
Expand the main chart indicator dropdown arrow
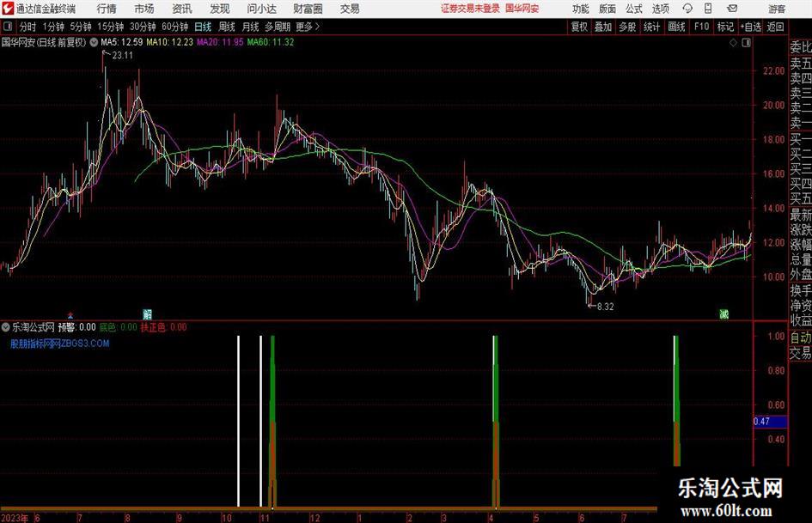tap(94, 42)
